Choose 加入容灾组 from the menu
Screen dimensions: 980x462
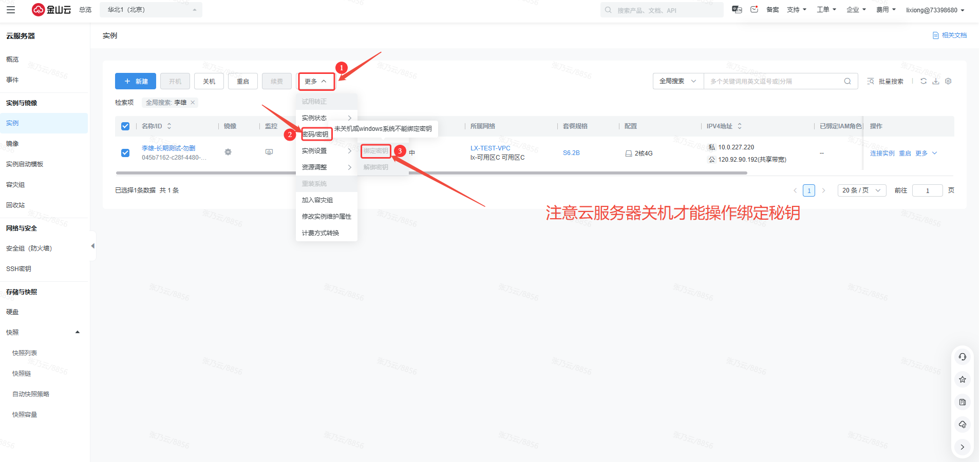coord(327,200)
